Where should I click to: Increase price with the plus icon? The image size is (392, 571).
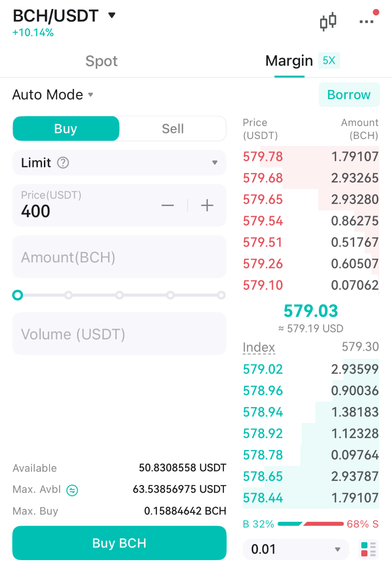coord(207,205)
